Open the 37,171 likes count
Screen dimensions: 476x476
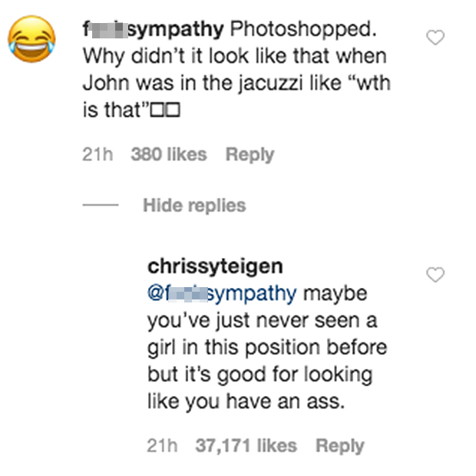pyautogui.click(x=246, y=445)
